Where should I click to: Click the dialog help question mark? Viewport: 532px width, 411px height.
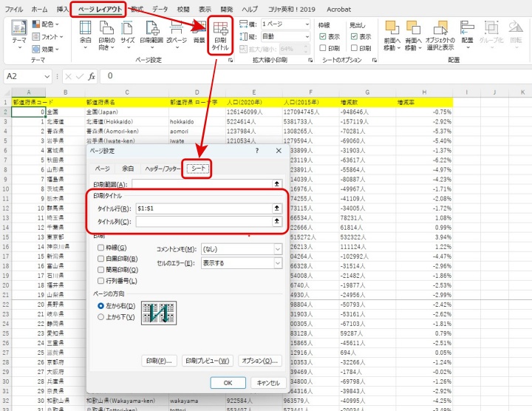(257, 151)
